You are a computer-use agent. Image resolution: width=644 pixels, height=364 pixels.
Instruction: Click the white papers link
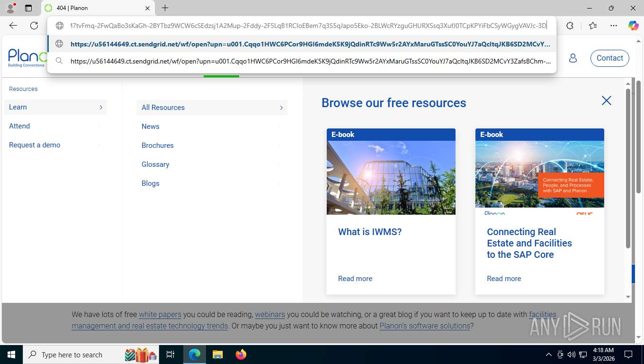point(160,314)
